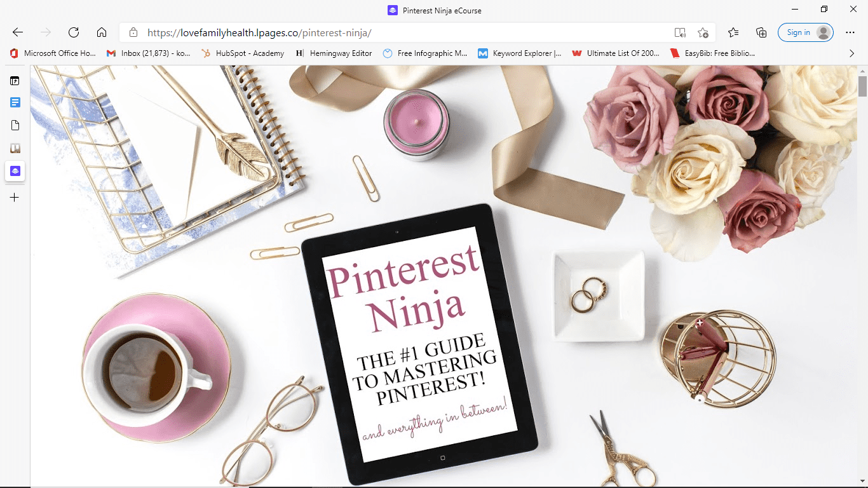Click the vertical page scrollbar thumb
Viewport: 868px width, 488px height.
click(862, 86)
